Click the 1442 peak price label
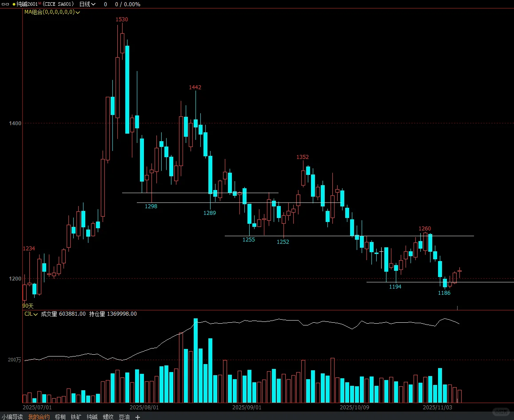514x420 pixels. pos(195,87)
